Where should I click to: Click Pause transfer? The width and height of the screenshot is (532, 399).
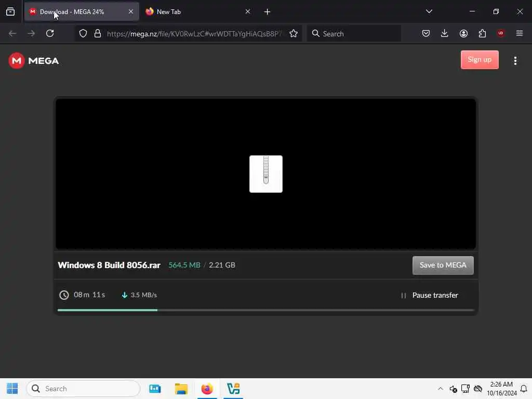tap(430, 295)
